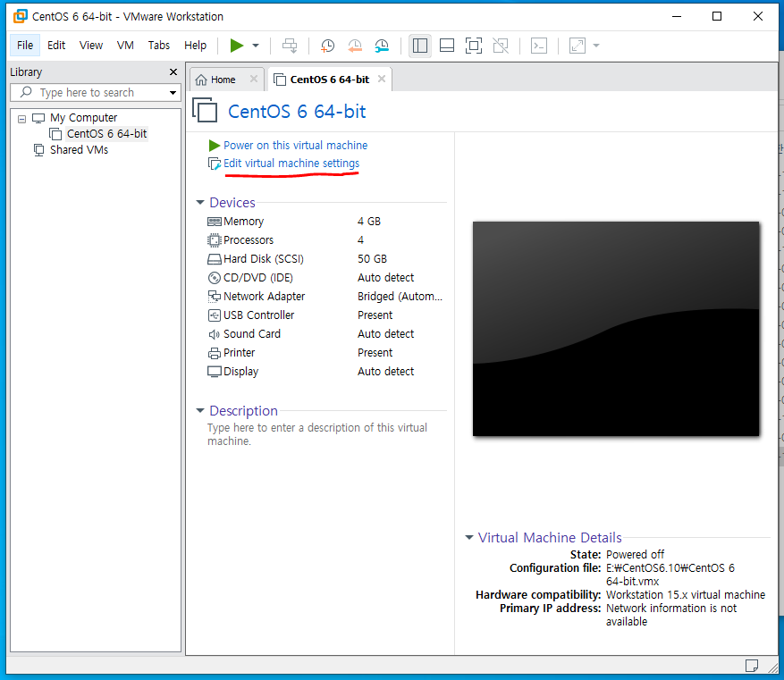Click Power on this virtual machine link
This screenshot has height=680, width=784.
pos(295,146)
